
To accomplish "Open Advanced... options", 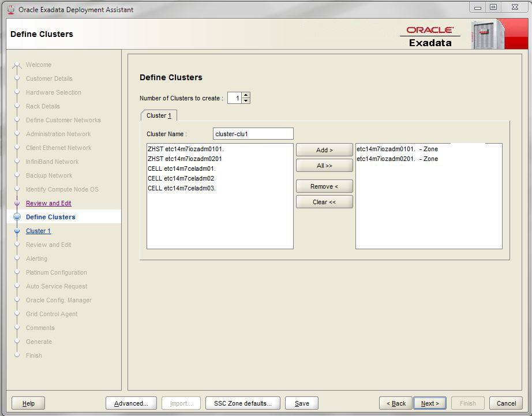I will point(131,403).
